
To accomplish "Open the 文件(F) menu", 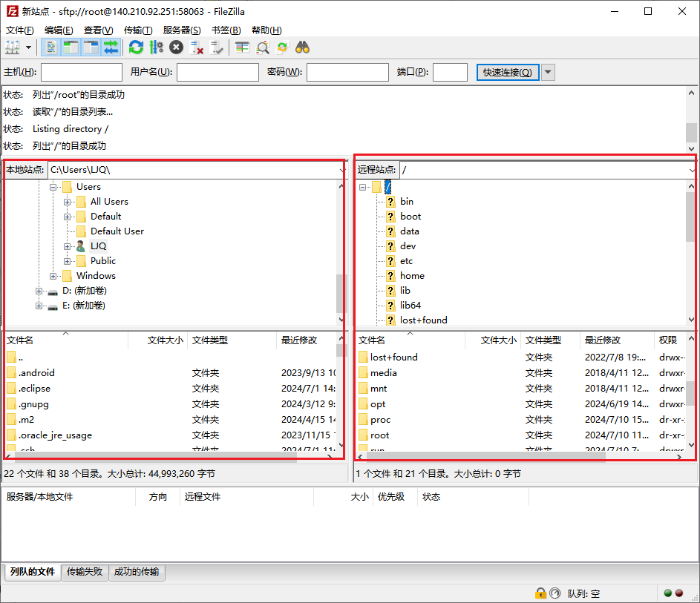I will tap(19, 30).
